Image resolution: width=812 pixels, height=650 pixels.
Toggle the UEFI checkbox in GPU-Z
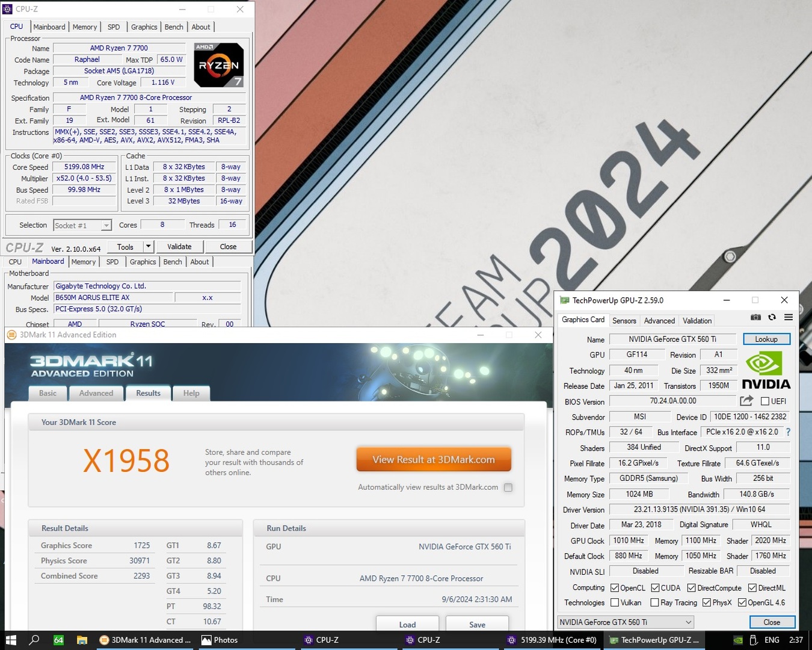(x=765, y=401)
